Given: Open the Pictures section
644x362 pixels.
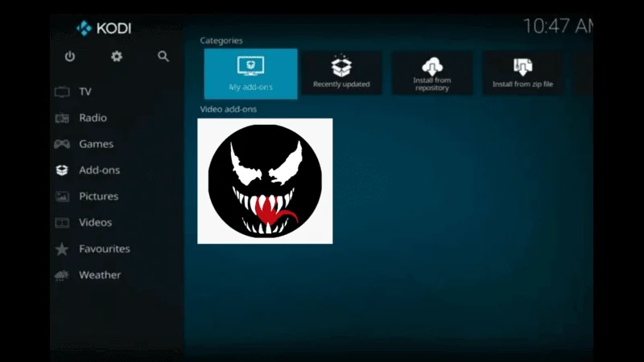Looking at the screenshot, I should [x=98, y=196].
